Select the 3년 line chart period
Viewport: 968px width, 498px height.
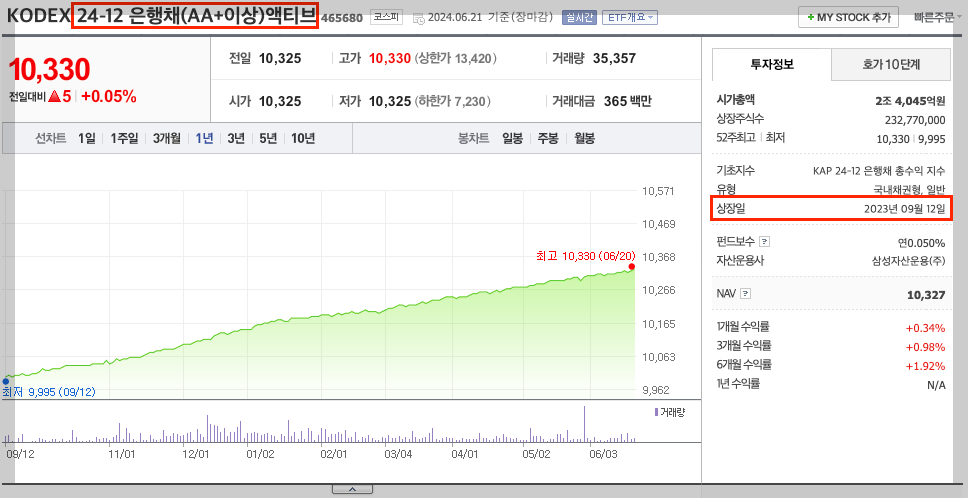236,138
